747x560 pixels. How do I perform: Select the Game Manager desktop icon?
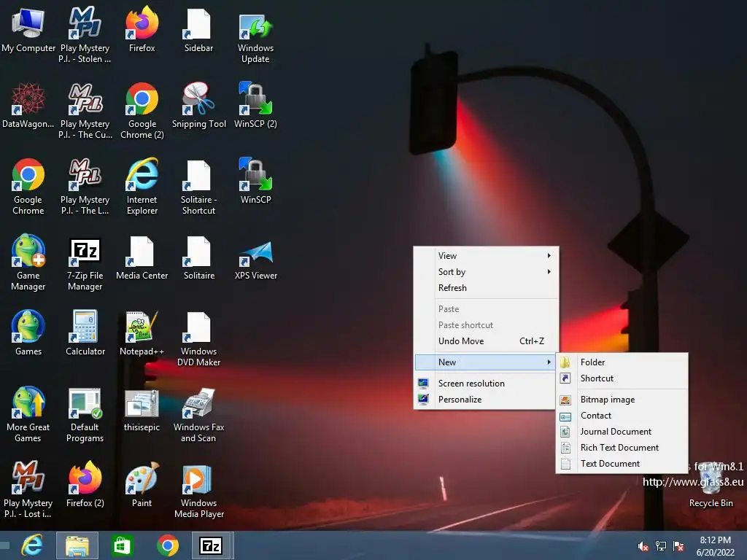coord(28,262)
